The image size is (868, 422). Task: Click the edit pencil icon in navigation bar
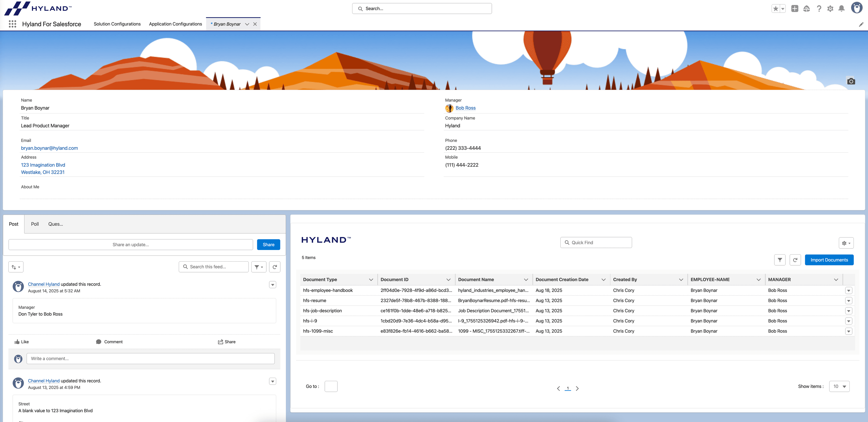coord(861,24)
